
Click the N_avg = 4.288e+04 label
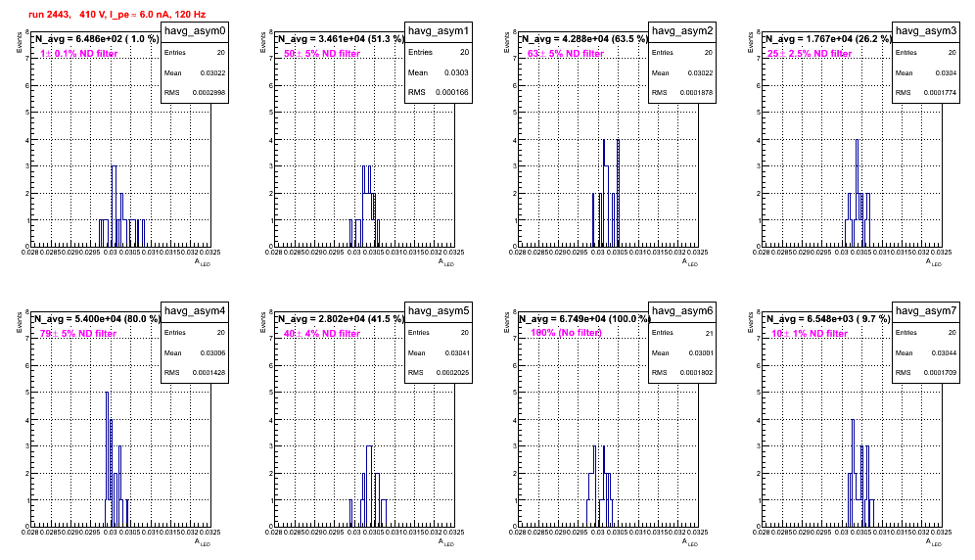(583, 39)
